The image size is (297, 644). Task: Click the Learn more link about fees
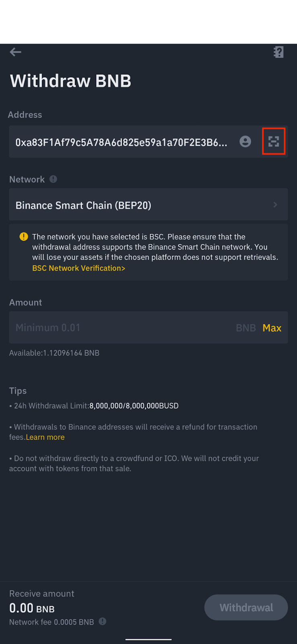click(45, 437)
